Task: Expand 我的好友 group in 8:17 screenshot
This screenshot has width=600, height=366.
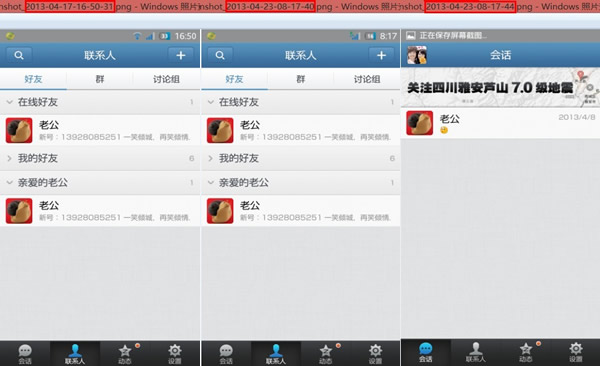Action: 301,158
